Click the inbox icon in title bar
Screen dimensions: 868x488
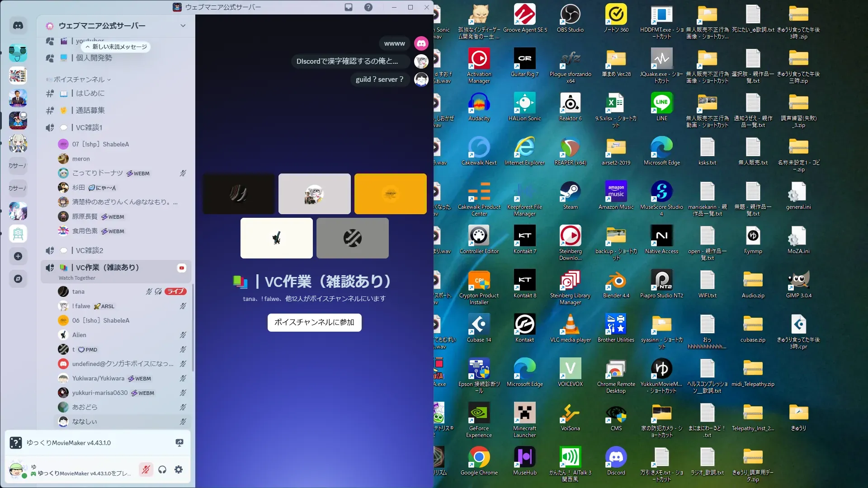[x=349, y=7]
